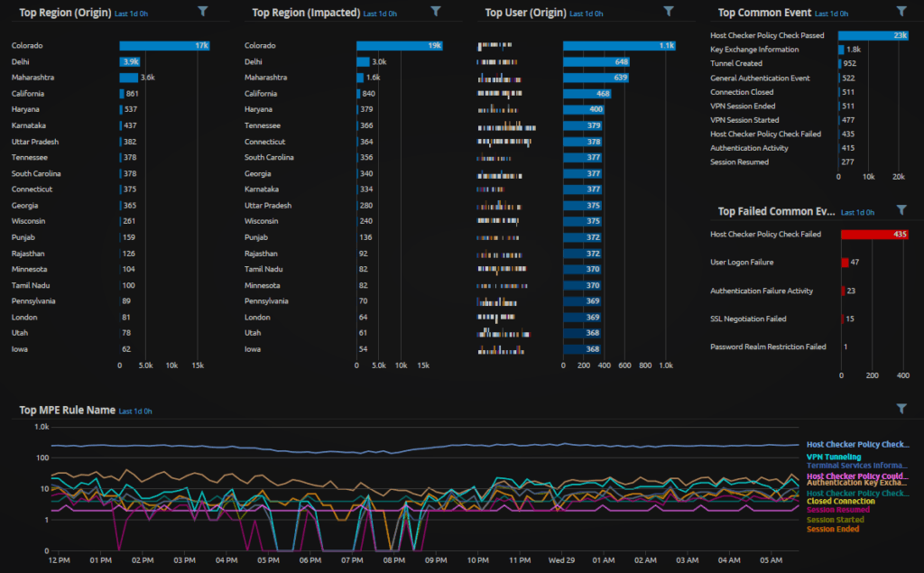Hide the Session Ended line via legend
The image size is (924, 573).
(833, 529)
